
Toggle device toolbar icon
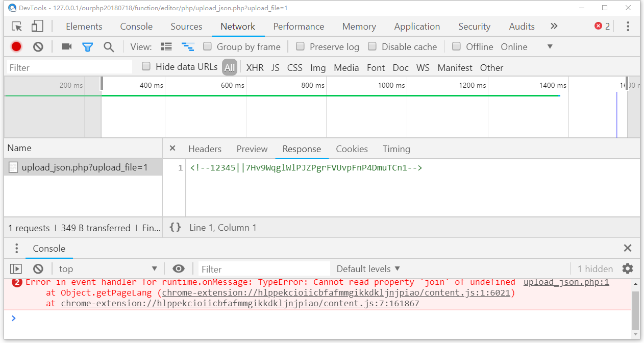pyautogui.click(x=37, y=27)
